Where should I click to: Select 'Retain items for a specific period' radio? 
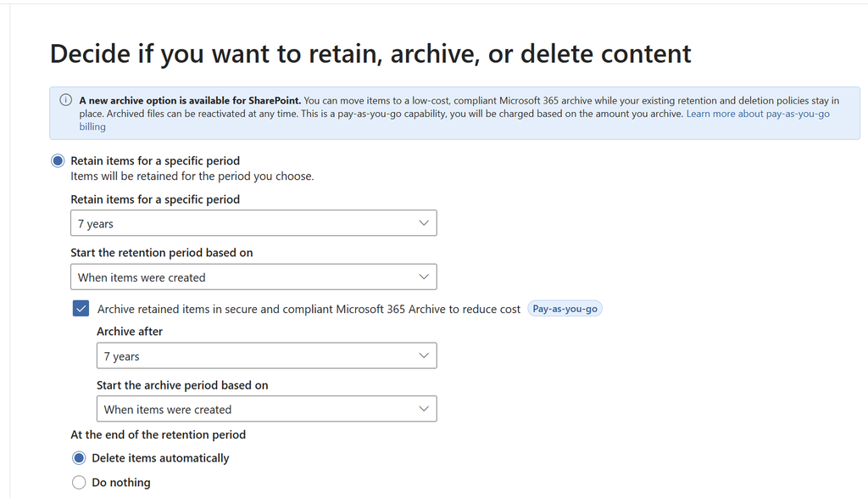[58, 160]
